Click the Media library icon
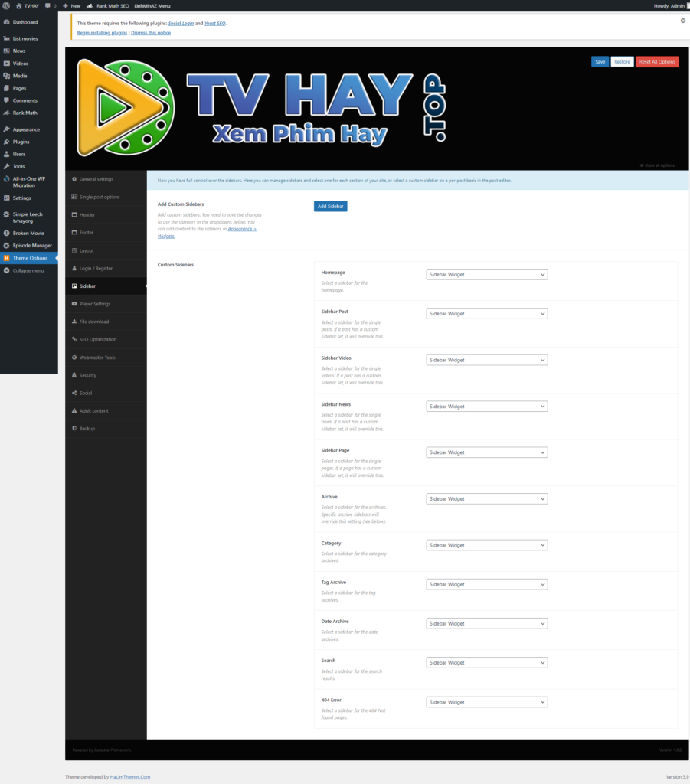690x784 pixels. 6,76
